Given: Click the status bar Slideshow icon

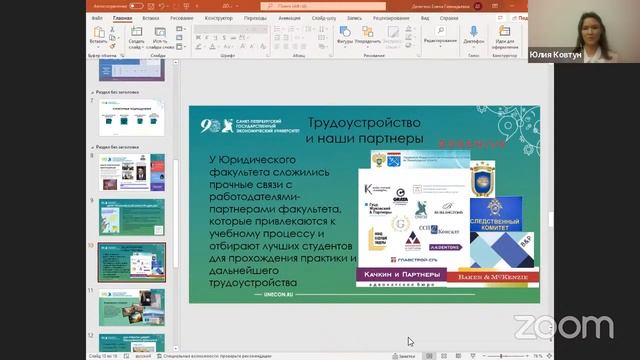Looking at the screenshot, I should pyautogui.click(x=473, y=356).
